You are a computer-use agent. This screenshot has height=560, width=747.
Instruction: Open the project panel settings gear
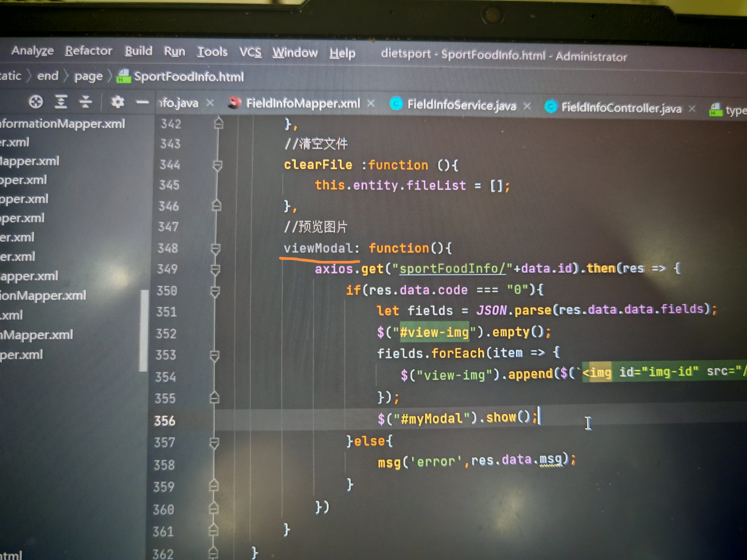click(117, 102)
